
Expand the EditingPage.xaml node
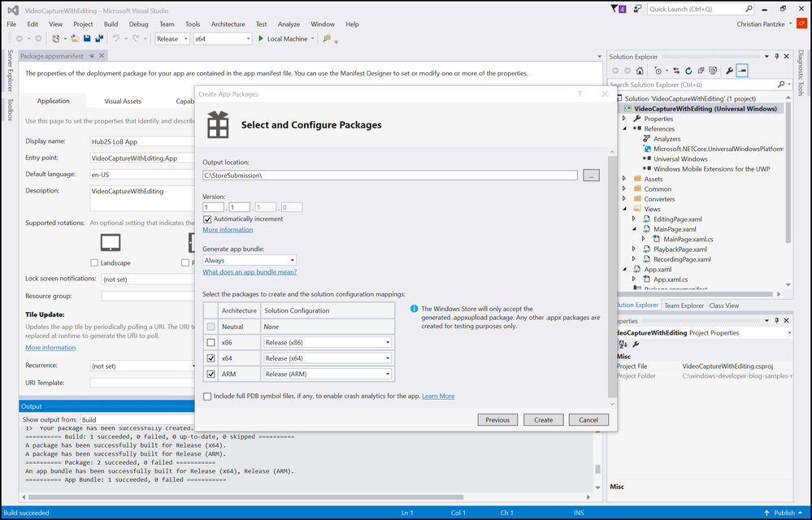(x=634, y=219)
